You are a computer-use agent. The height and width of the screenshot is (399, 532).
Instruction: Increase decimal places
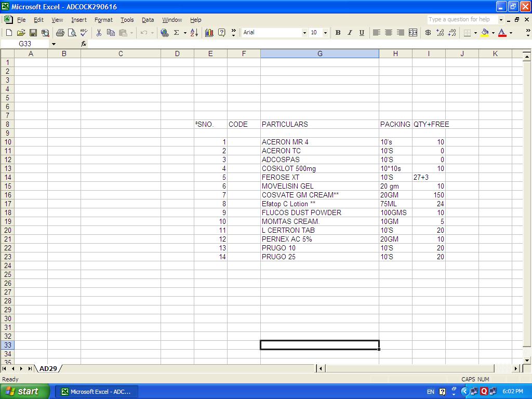(x=440, y=33)
